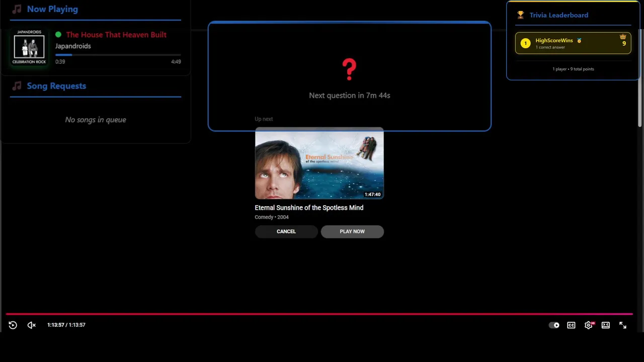Image resolution: width=644 pixels, height=362 pixels.
Task: Seek within the song progress bar
Action: click(118, 54)
